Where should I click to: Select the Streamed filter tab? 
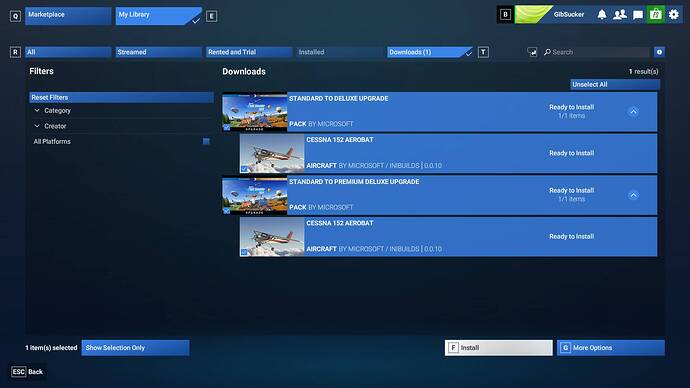[159, 52]
